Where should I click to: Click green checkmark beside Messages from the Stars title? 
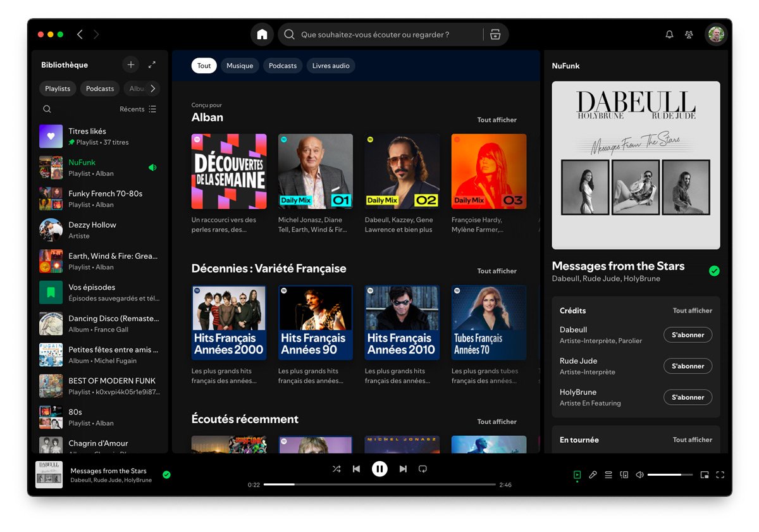pos(714,271)
